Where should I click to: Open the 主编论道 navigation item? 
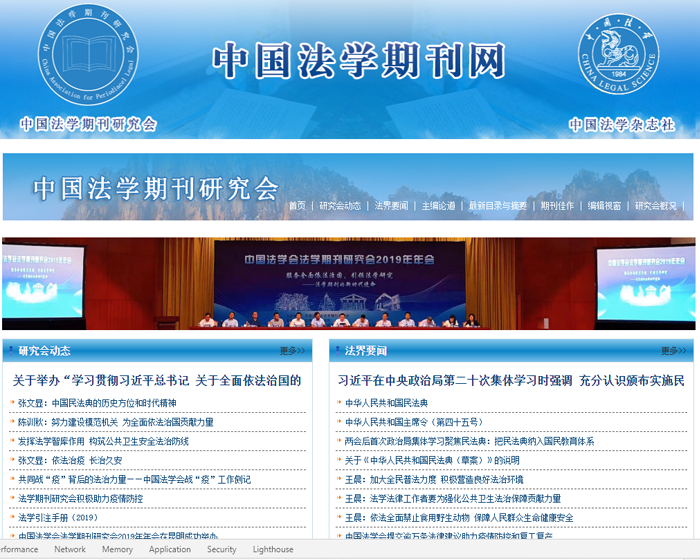[438, 205]
